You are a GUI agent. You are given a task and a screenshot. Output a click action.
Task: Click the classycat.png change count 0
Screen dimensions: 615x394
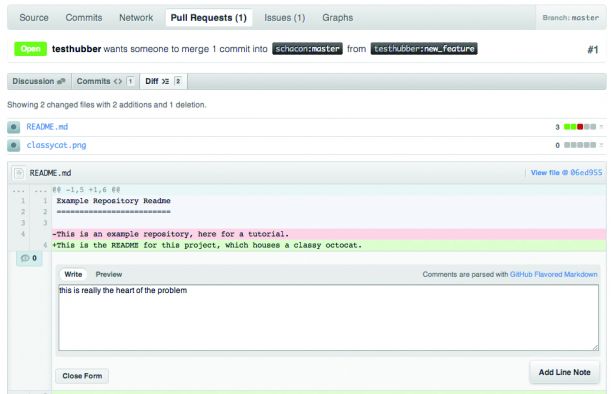click(x=557, y=145)
